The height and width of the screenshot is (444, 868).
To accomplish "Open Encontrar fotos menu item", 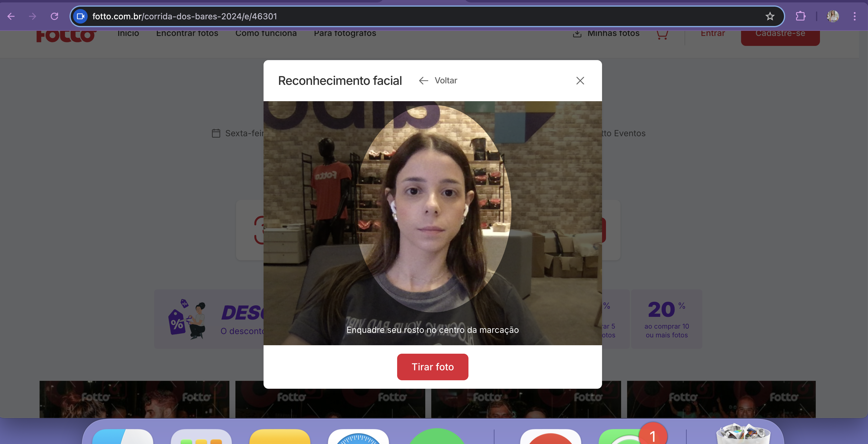I will point(187,33).
